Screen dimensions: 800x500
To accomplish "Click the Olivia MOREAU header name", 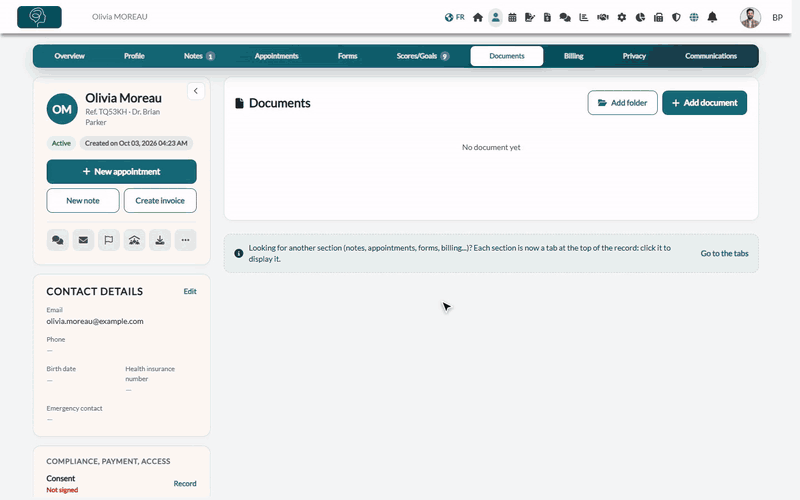I will (x=119, y=17).
